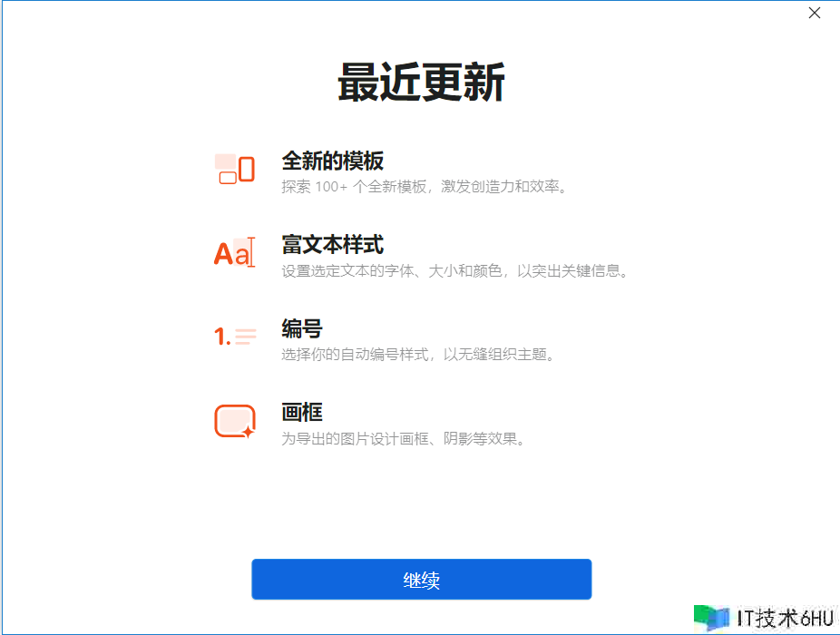Click the sparkle star on the frame icon
This screenshot has width=840, height=635.
point(248,432)
